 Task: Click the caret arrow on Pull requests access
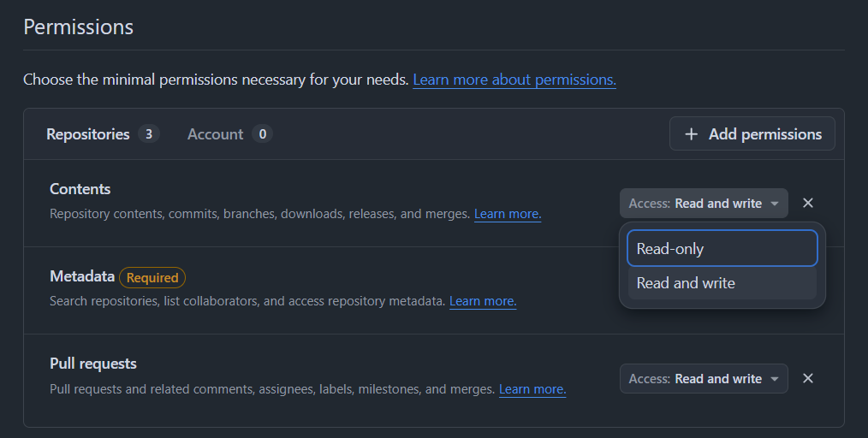(775, 379)
